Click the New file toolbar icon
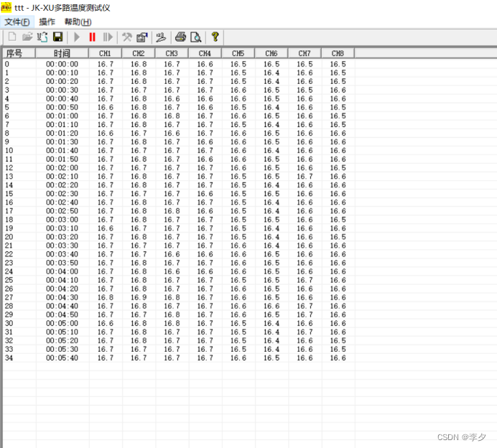497x448 pixels. 12,37
